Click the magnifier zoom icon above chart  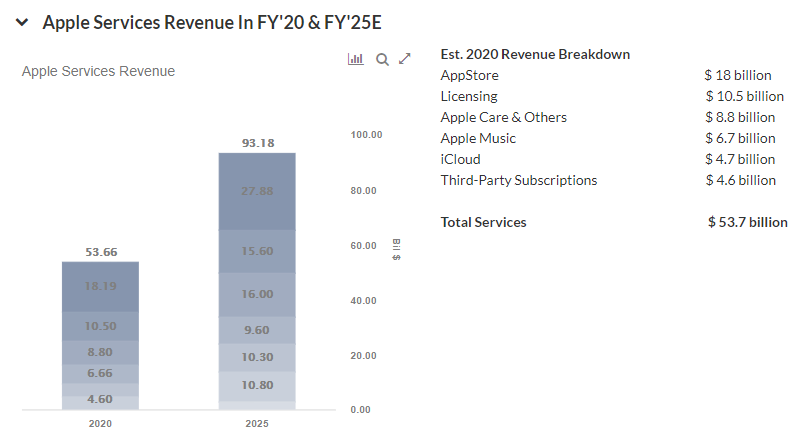(382, 59)
